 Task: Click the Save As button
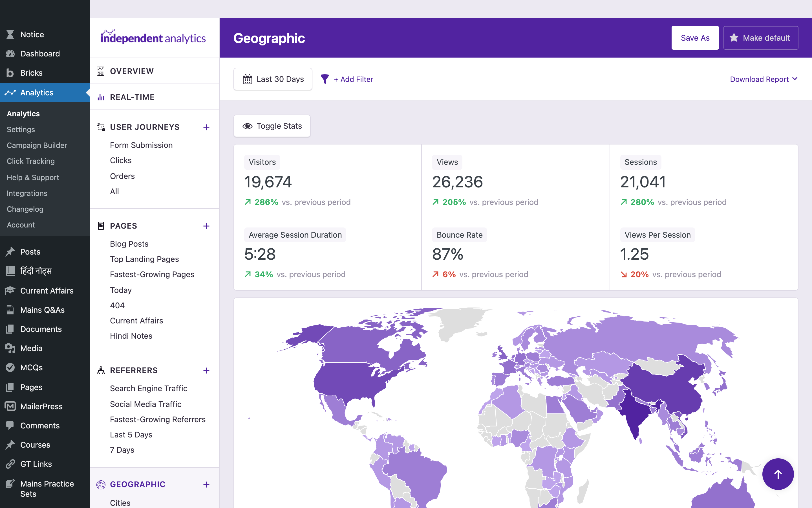[695, 38]
